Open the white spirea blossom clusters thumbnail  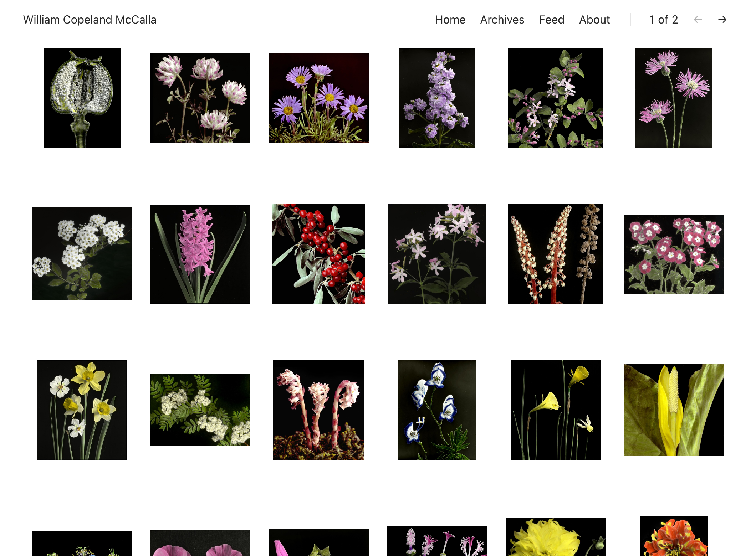(x=82, y=254)
